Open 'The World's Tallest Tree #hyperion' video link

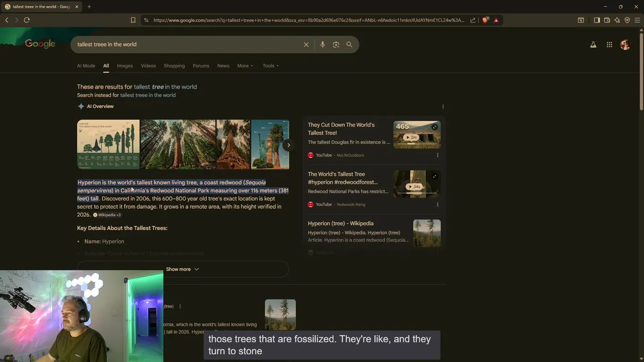tap(343, 178)
